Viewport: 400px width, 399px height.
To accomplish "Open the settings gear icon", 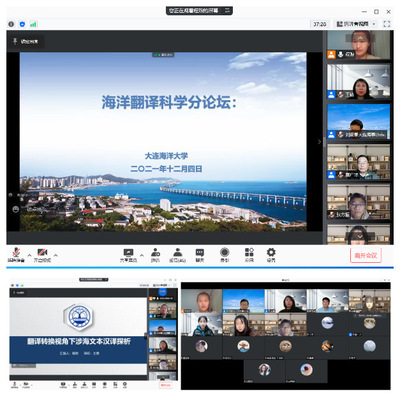I will click(x=271, y=255).
